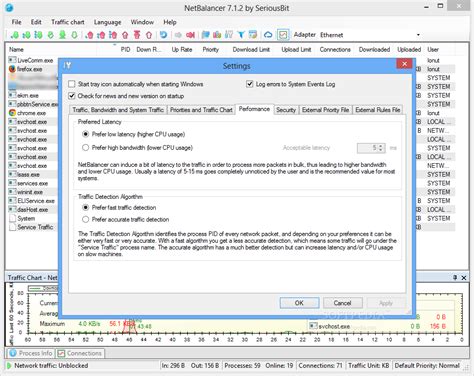Select Prefer low latency radio button
474x376 pixels.
coord(86,134)
